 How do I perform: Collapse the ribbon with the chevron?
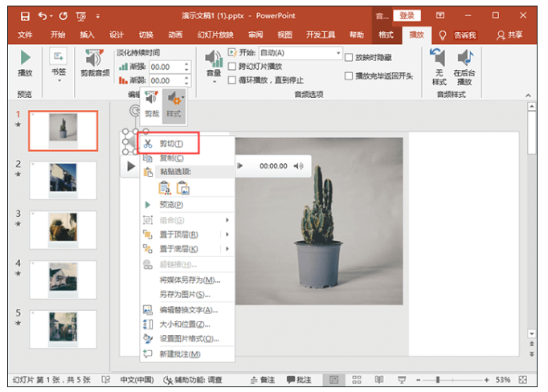pyautogui.click(x=528, y=96)
